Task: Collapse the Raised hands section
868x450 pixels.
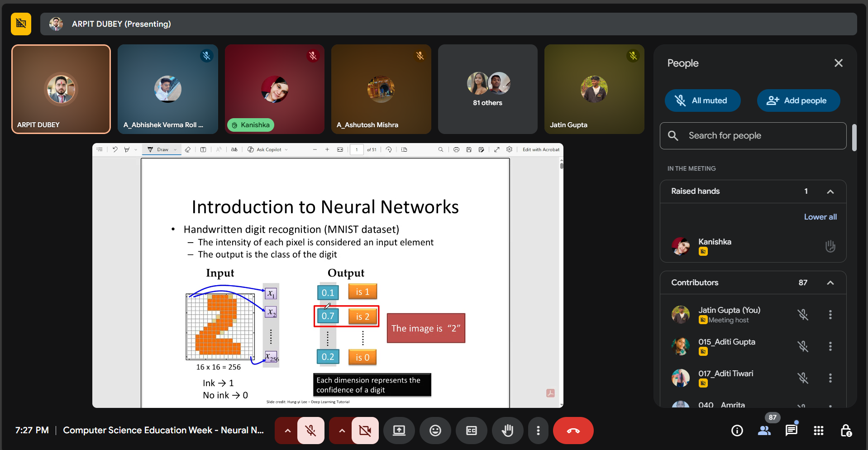Action: click(831, 191)
